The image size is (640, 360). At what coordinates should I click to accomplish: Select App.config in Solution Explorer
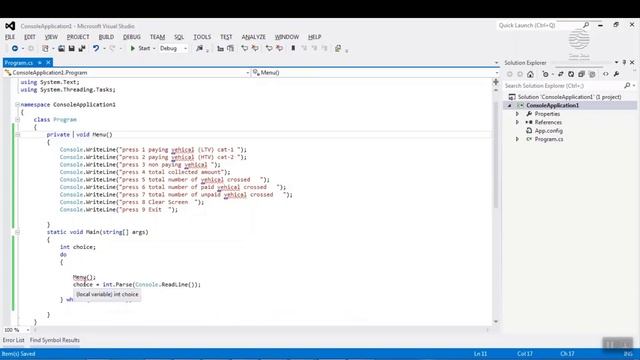549,131
